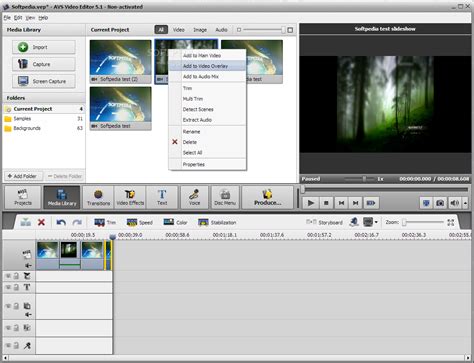Open the Stabilization tool
Image resolution: width=474 pixels, height=363 pixels.
click(217, 222)
